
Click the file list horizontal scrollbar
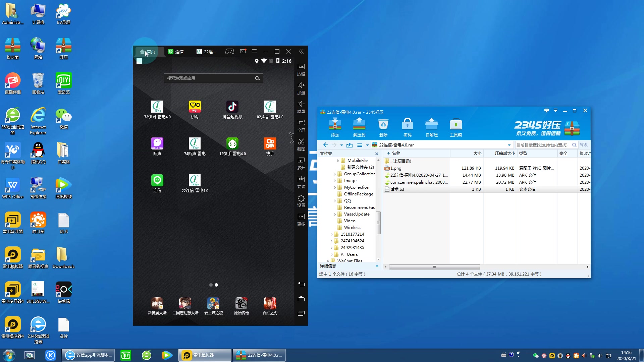(x=434, y=267)
